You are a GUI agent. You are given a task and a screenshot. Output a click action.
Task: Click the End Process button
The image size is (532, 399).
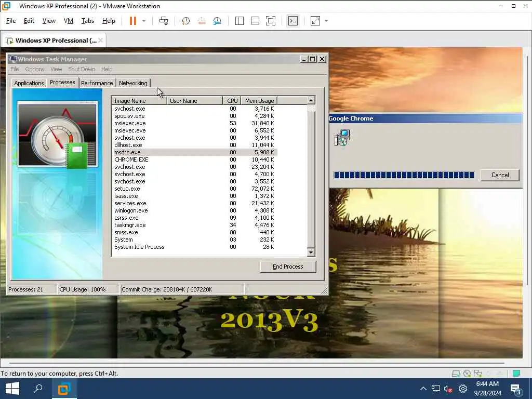point(288,267)
